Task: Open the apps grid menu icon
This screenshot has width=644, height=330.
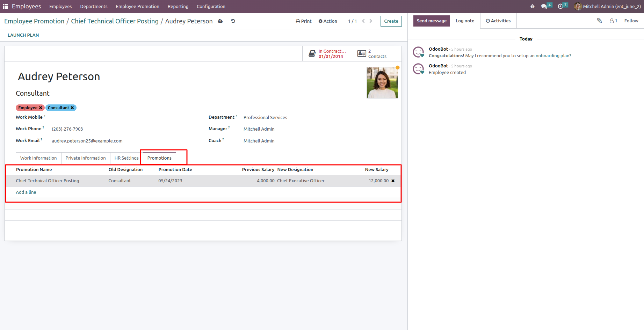Action: tap(5, 6)
